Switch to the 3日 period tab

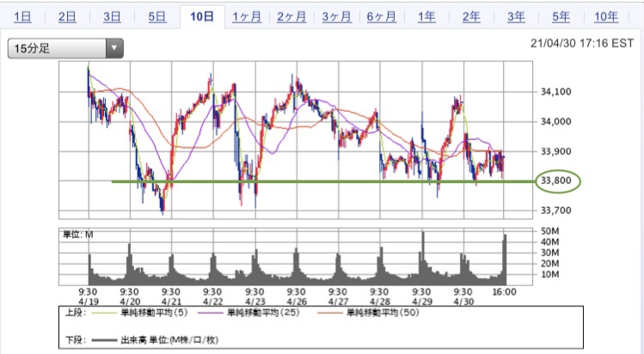click(112, 17)
